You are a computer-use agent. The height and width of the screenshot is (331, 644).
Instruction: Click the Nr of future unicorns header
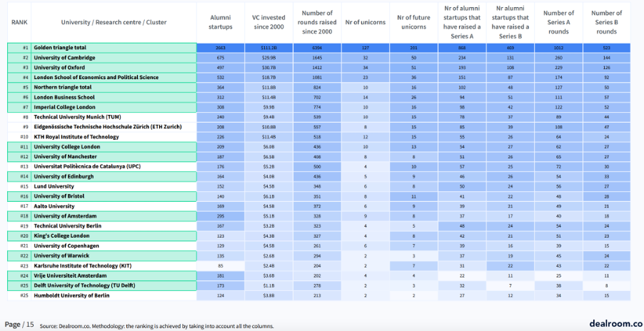coord(413,22)
